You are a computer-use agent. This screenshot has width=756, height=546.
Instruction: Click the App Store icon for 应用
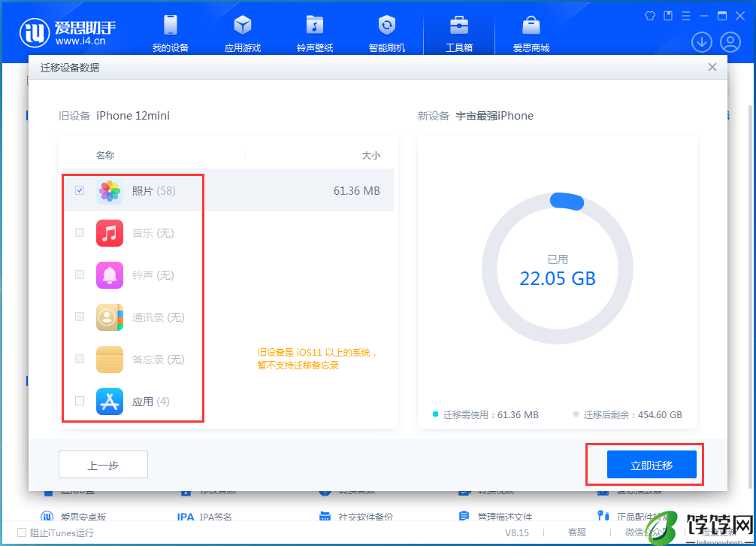[110, 402]
